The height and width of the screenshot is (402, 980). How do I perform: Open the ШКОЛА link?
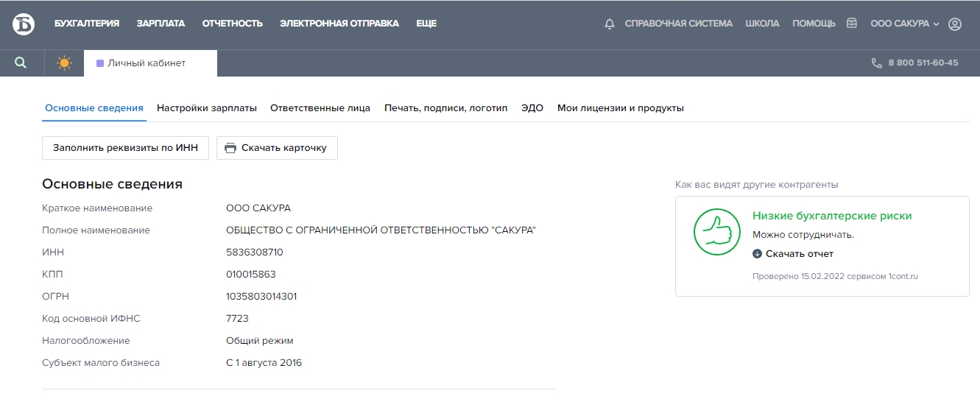point(762,24)
